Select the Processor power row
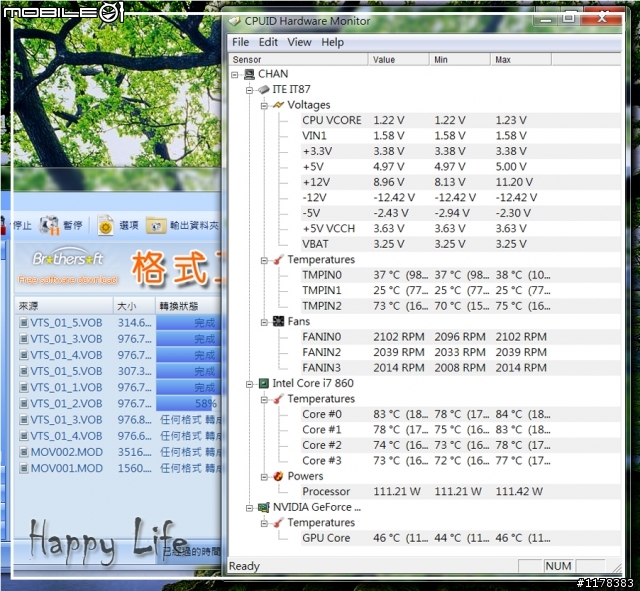Image resolution: width=640 pixels, height=591 pixels. 460,491
